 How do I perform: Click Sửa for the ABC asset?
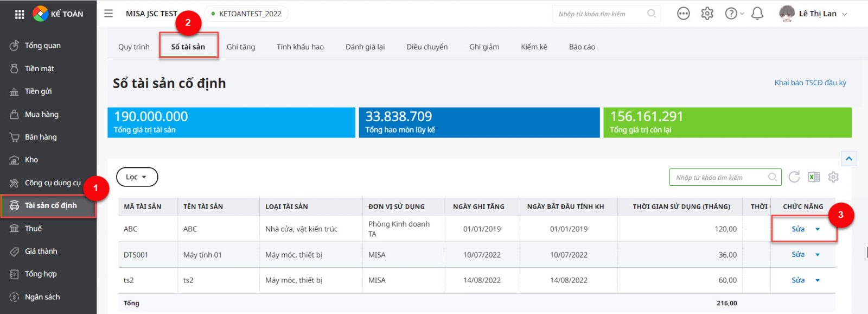coord(797,229)
